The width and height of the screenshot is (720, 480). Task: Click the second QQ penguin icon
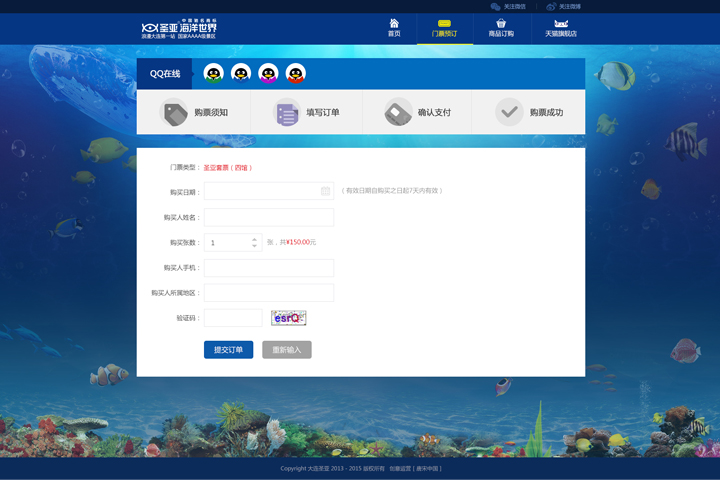coord(241,73)
